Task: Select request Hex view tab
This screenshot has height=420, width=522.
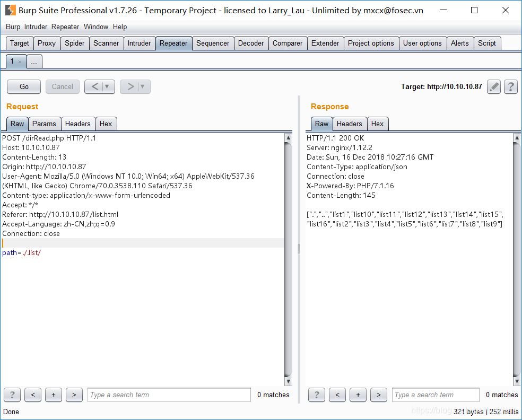Action: (x=106, y=124)
